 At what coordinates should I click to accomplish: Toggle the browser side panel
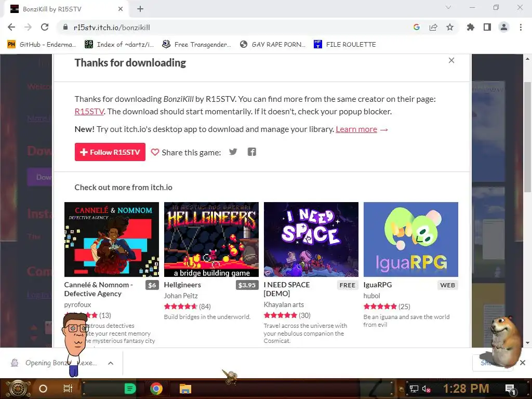coord(487,27)
